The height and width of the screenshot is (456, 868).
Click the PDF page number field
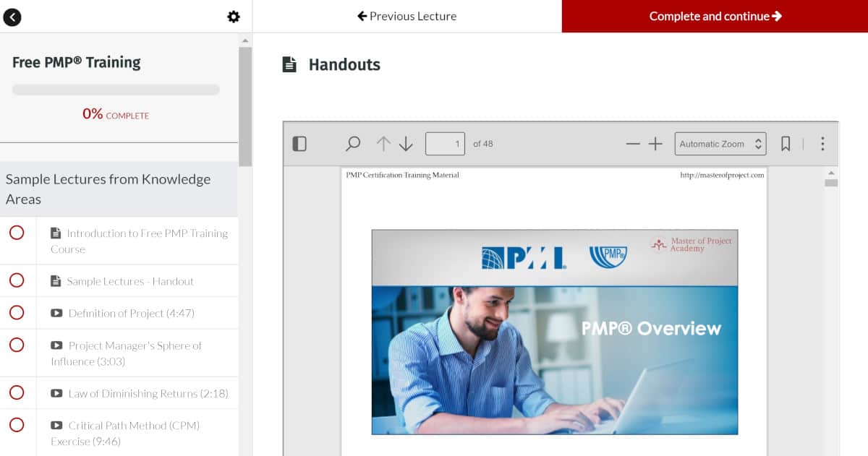(445, 144)
